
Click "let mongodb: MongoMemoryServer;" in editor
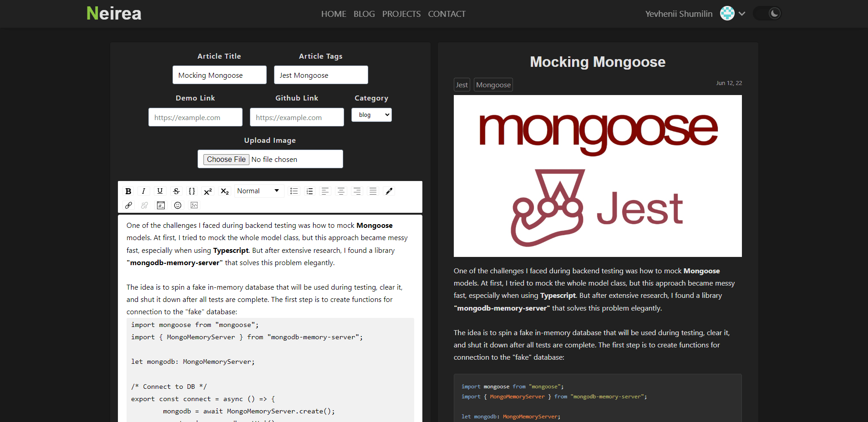(193, 362)
